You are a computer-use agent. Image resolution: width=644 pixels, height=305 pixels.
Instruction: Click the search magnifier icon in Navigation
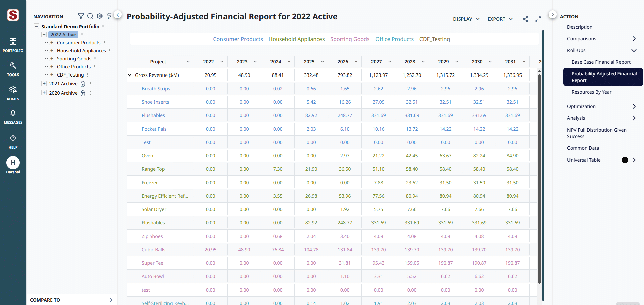point(90,16)
